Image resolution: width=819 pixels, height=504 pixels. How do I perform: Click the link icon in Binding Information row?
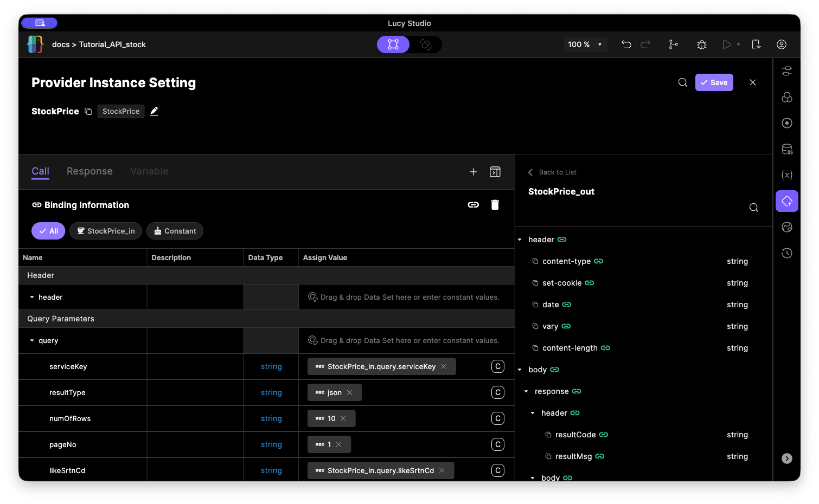(x=474, y=205)
